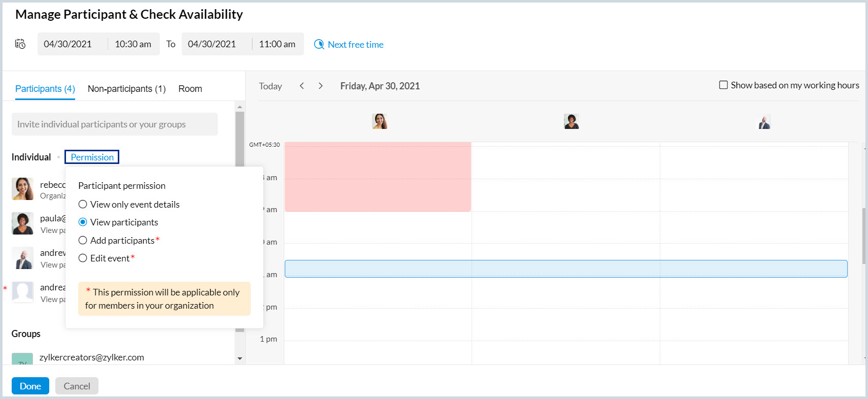Switch to Non-participants tab
The width and height of the screenshot is (868, 399).
(x=126, y=89)
